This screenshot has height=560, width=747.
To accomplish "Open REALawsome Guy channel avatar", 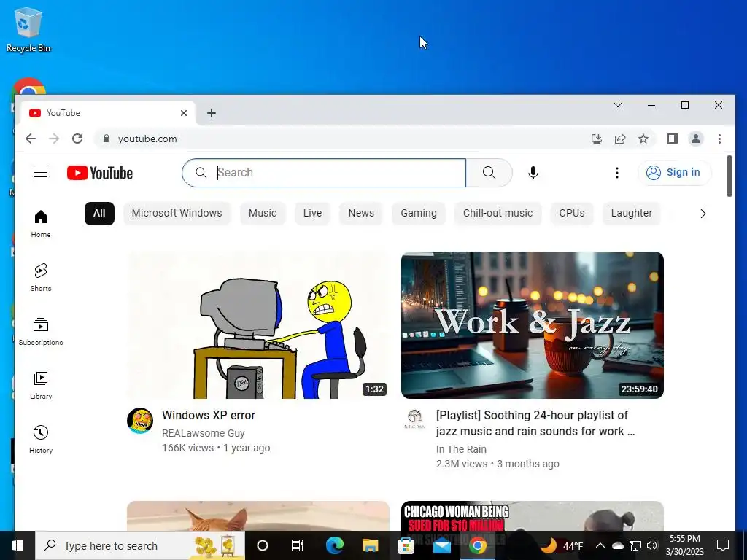I will pyautogui.click(x=140, y=421).
